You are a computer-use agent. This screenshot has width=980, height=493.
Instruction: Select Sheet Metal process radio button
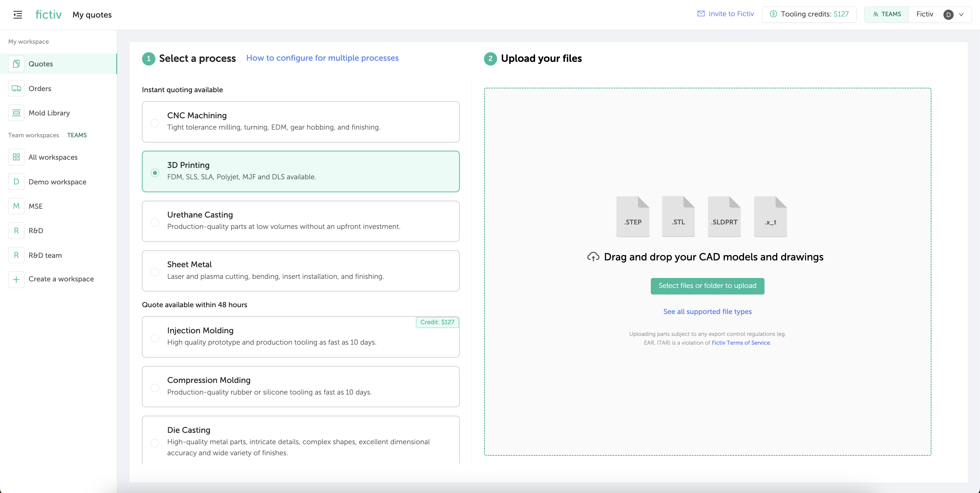pyautogui.click(x=155, y=272)
